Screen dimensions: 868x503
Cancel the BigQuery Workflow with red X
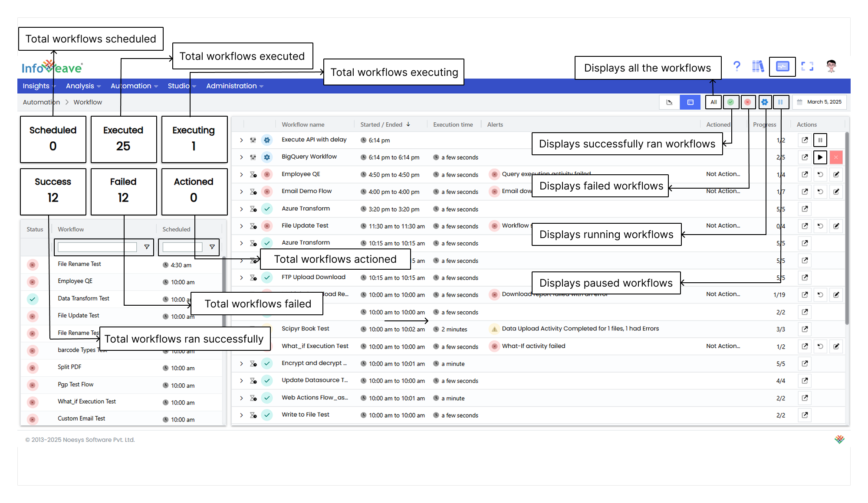[x=836, y=157]
